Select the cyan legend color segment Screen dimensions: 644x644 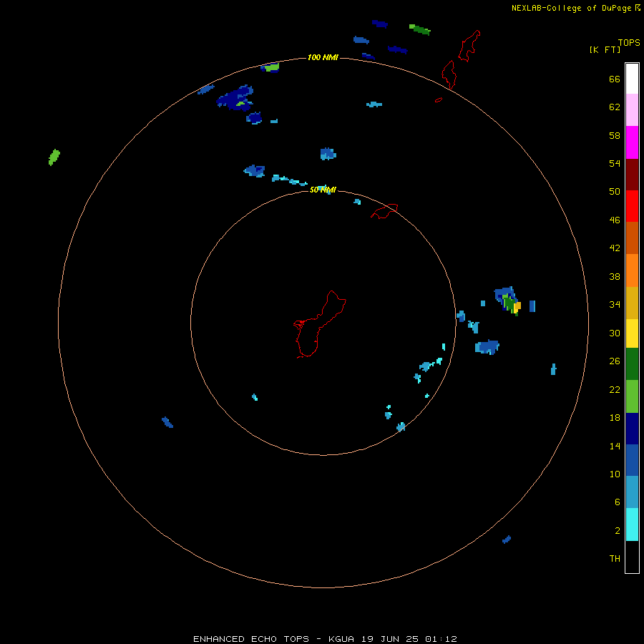[x=632, y=525]
